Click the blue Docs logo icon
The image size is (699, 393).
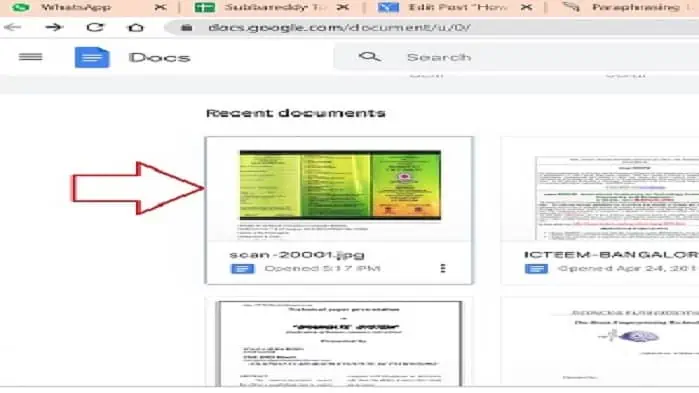(92, 57)
